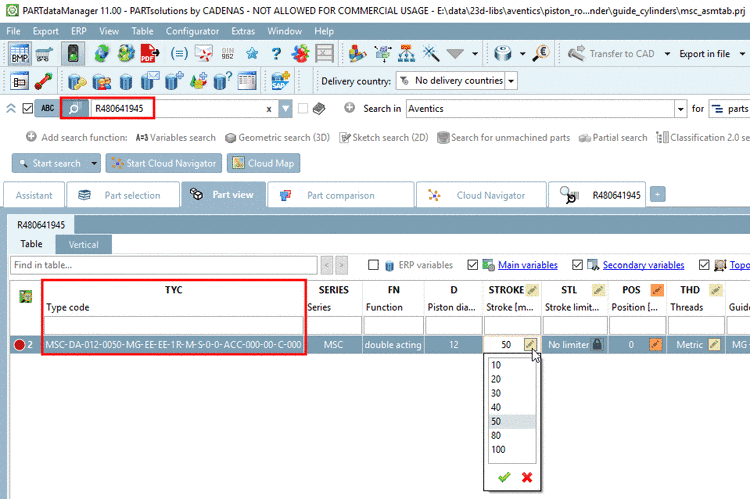750x499 pixels.
Task: Open dropdown arrow beside the cylinder part icon
Action: 522,54
